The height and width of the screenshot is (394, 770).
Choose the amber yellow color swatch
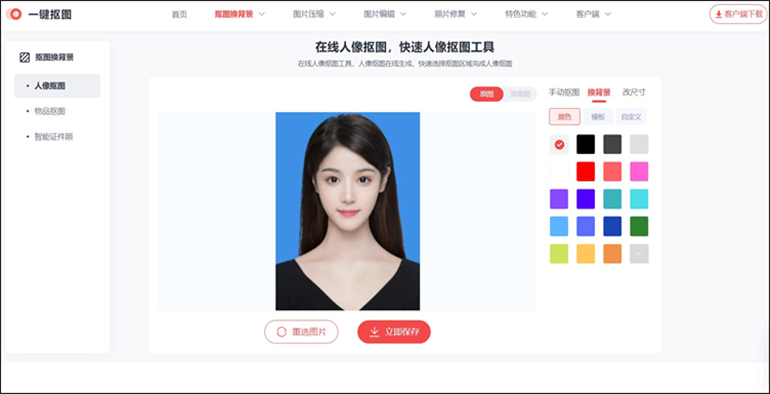(586, 254)
